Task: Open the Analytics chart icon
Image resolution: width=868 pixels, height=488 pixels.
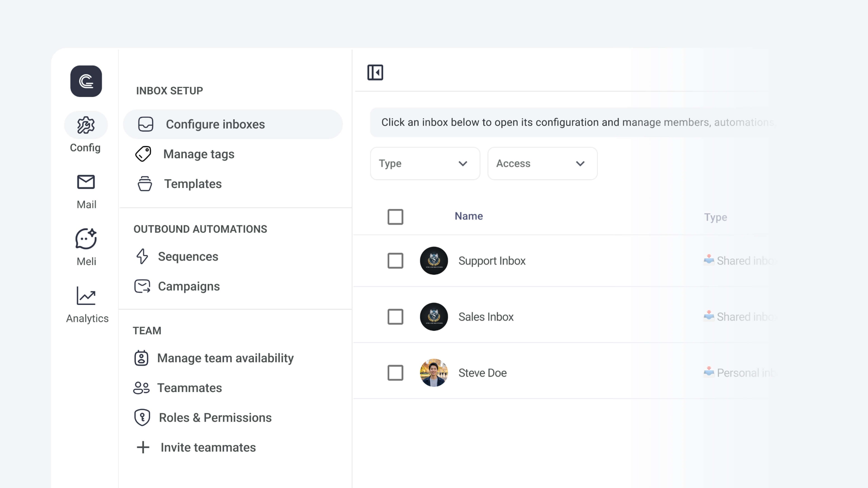Action: 86,296
